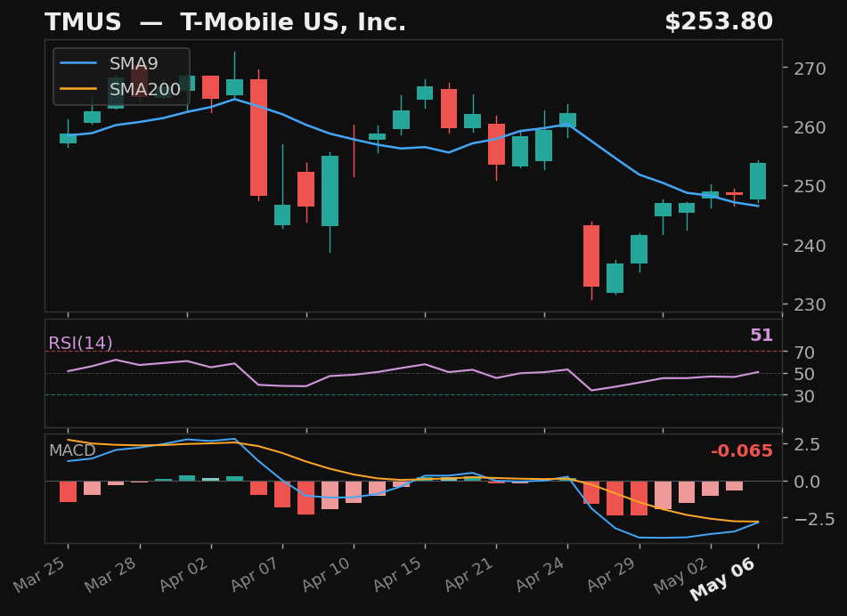
Task: Click the MACD value -0.065
Action: [742, 450]
